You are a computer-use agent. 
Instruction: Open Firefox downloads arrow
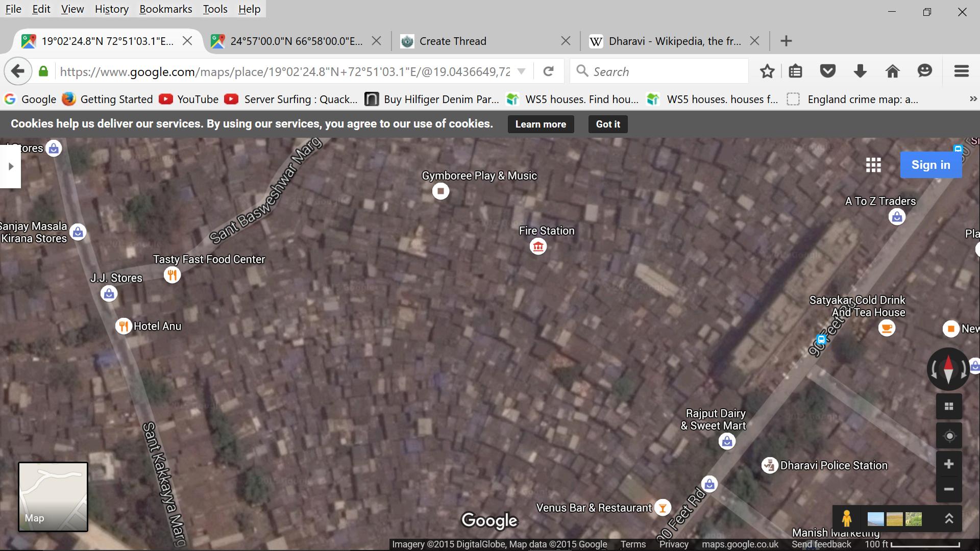860,71
